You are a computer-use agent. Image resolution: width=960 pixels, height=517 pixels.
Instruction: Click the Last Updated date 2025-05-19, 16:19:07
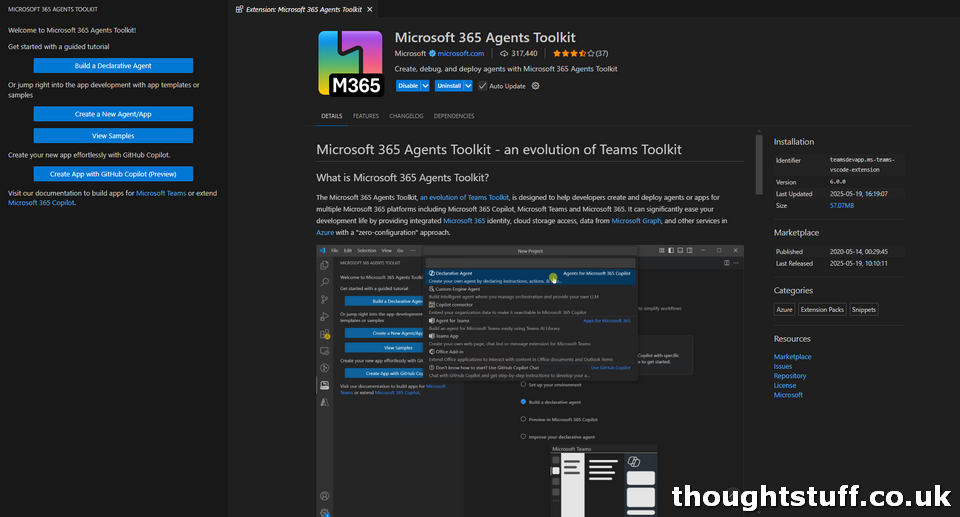pos(858,194)
